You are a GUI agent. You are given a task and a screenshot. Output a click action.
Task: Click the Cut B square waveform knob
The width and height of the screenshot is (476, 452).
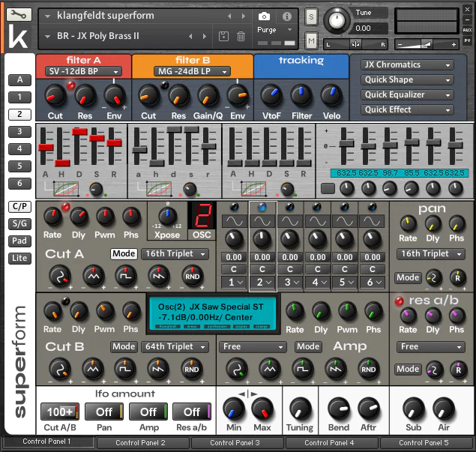tap(125, 369)
